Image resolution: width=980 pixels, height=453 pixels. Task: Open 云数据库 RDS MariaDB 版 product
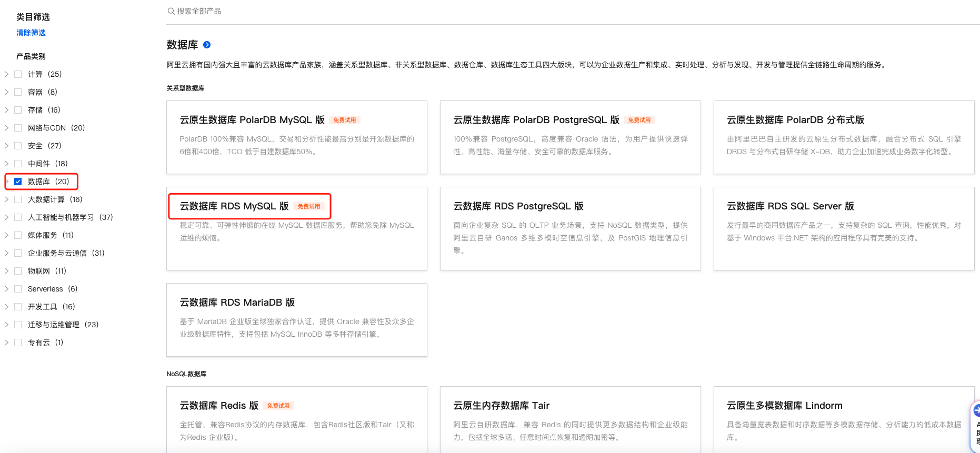[237, 303]
